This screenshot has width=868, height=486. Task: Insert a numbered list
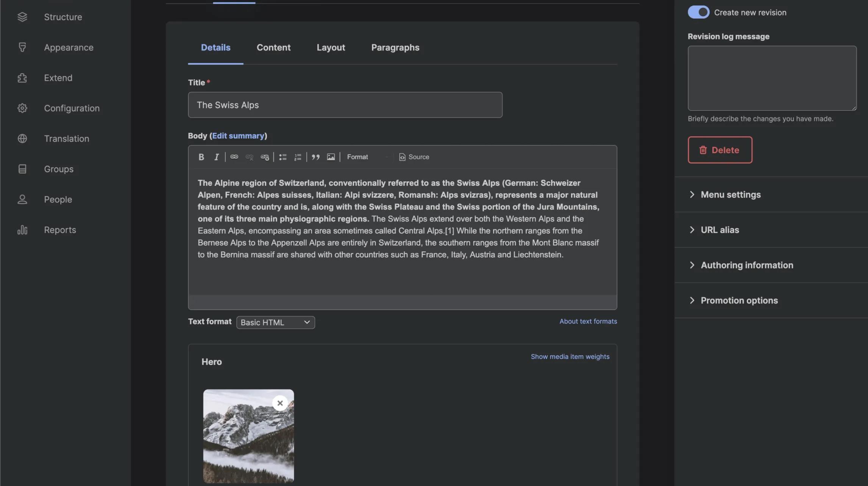[x=298, y=157]
